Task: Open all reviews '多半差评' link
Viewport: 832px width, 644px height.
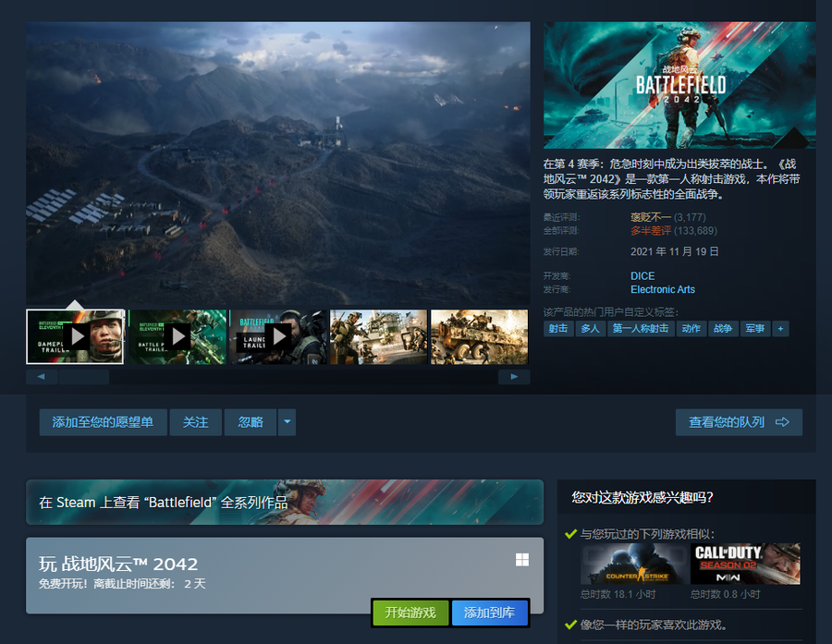Action: point(651,231)
